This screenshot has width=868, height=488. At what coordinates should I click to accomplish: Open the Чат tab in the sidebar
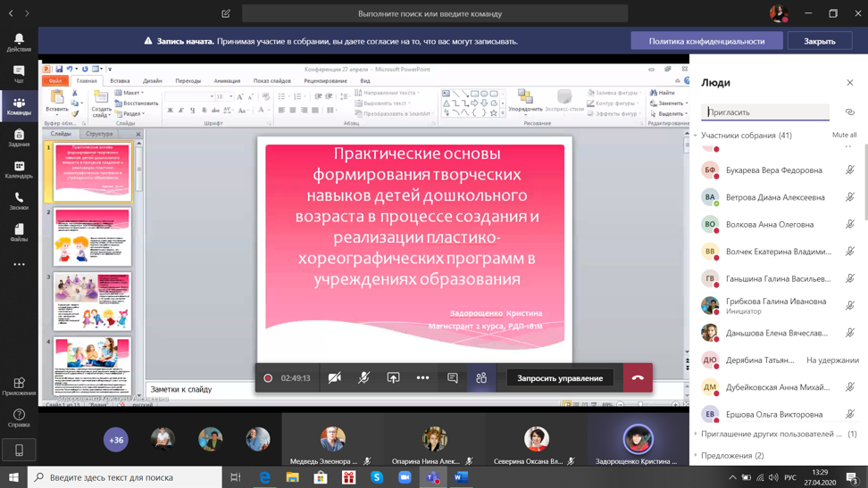19,74
